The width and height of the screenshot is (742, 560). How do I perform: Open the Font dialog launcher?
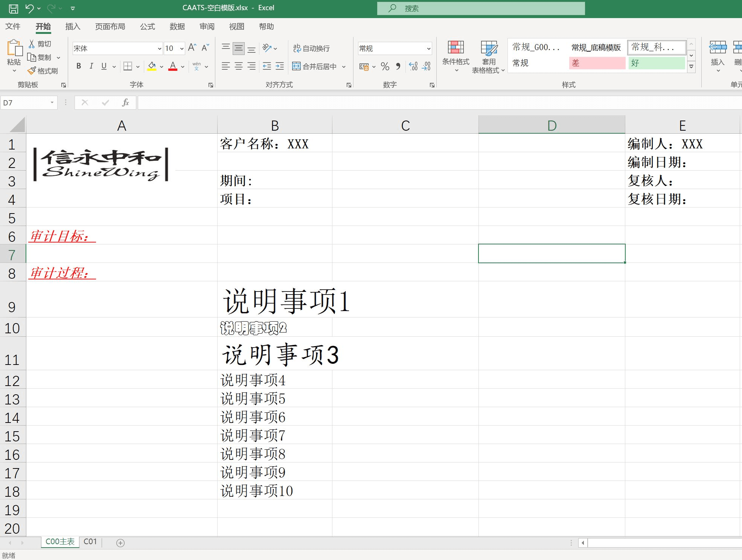click(x=211, y=85)
